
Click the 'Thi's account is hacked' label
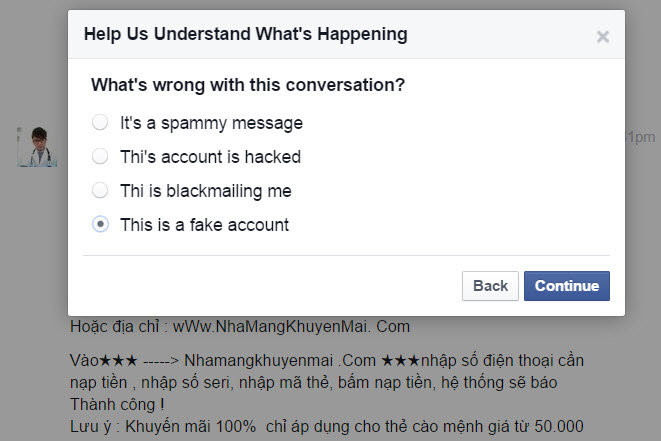(210, 157)
